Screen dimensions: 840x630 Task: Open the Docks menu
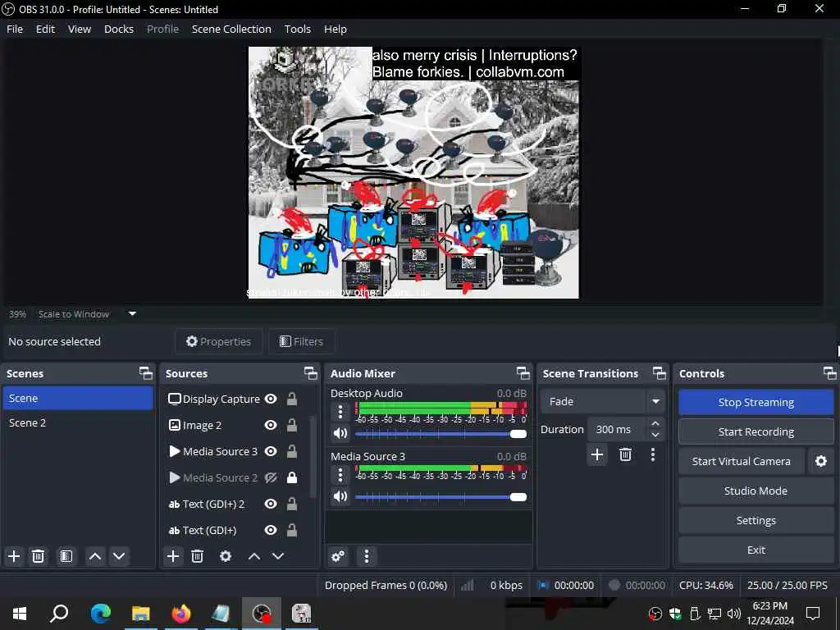point(119,29)
